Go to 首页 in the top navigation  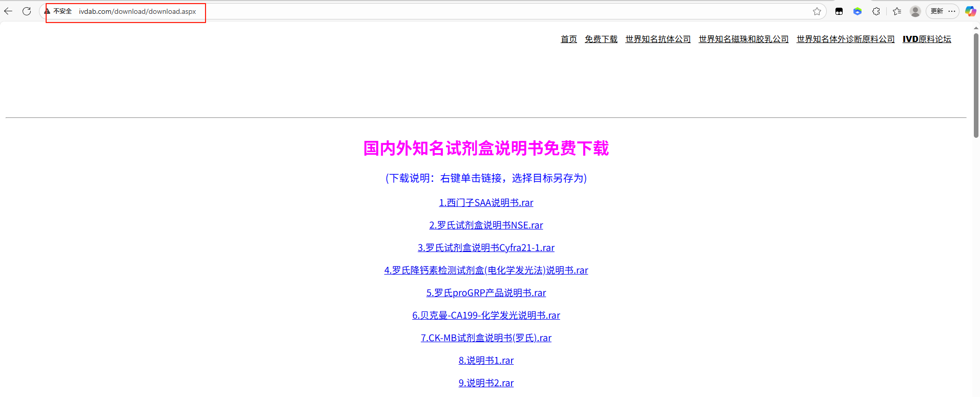(x=568, y=39)
